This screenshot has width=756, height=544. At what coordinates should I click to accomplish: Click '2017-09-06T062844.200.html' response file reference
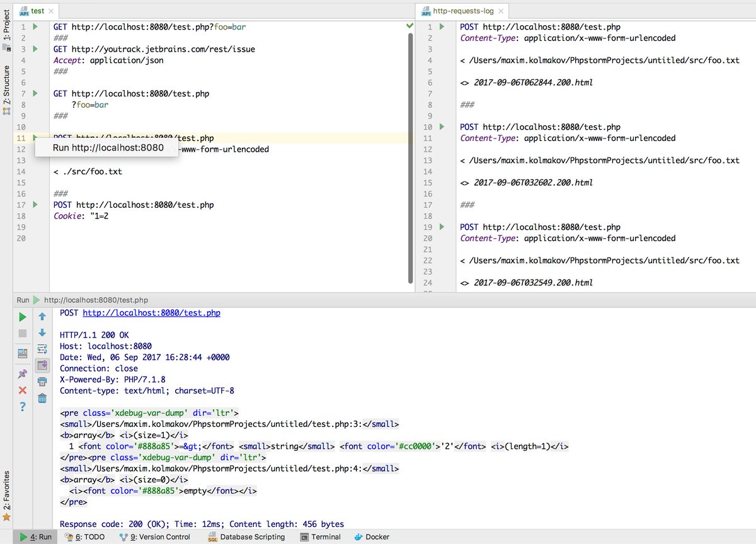click(x=533, y=82)
